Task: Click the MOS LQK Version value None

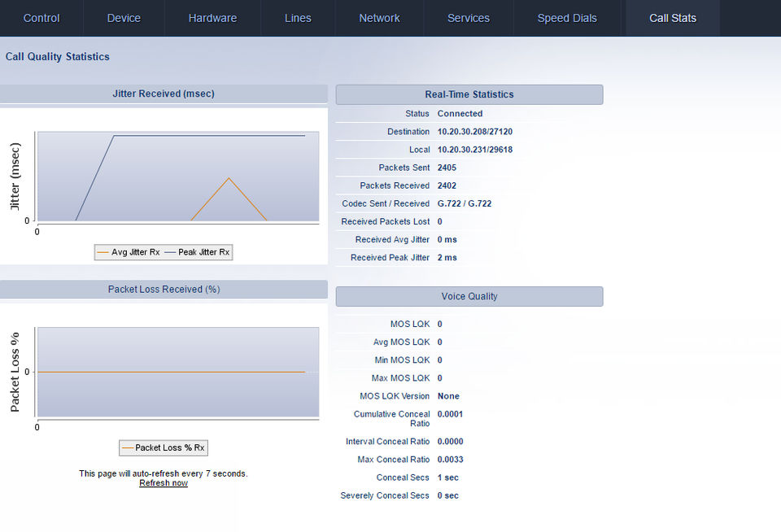Action: tap(448, 396)
